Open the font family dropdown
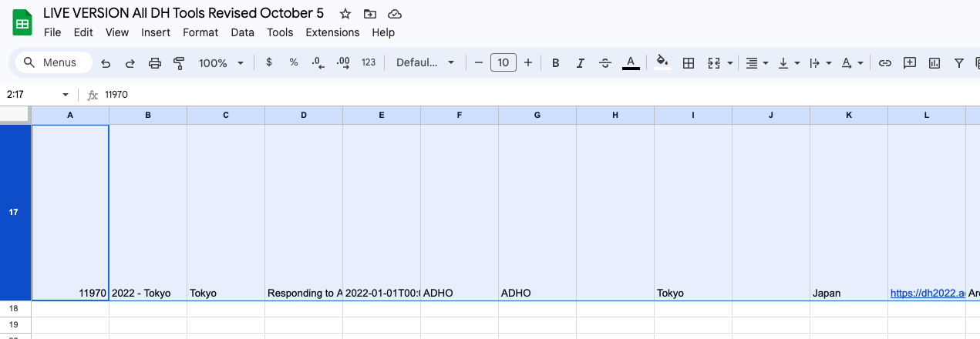Screen dimensions: 980x339 (425, 63)
